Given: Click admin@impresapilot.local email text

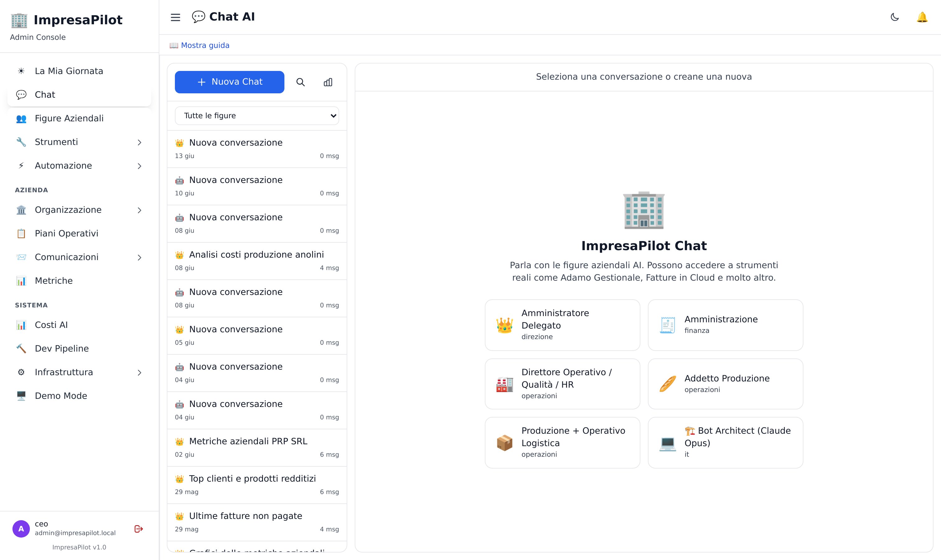Looking at the screenshot, I should click(75, 533).
